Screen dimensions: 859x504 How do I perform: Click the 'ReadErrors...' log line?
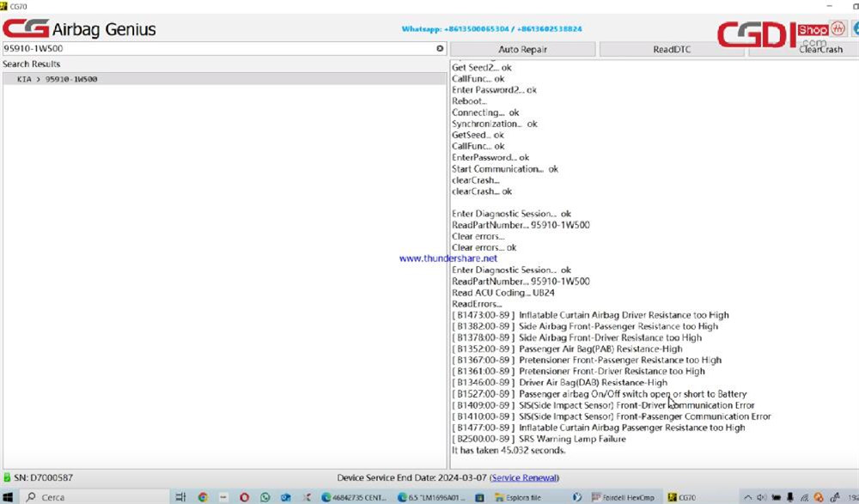point(477,304)
